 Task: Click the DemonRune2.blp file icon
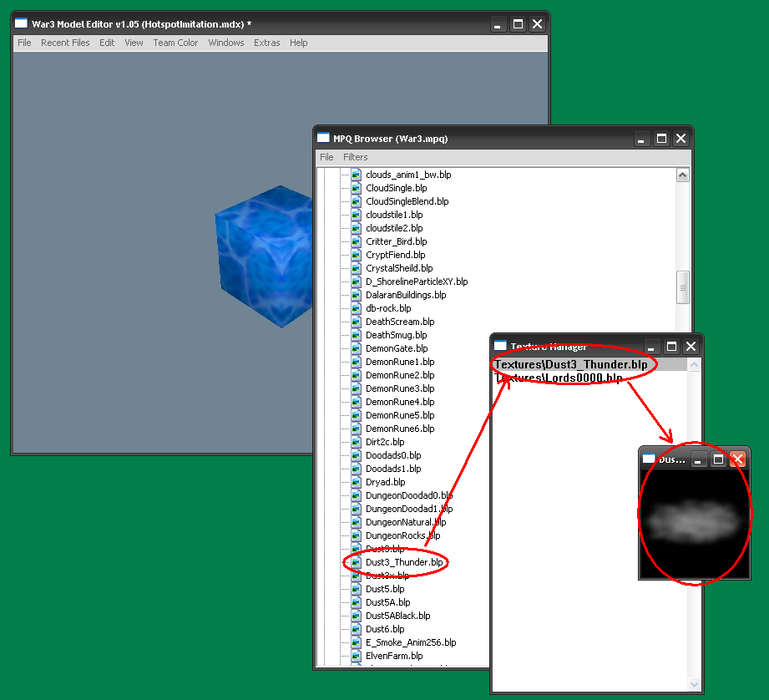pyautogui.click(x=357, y=375)
